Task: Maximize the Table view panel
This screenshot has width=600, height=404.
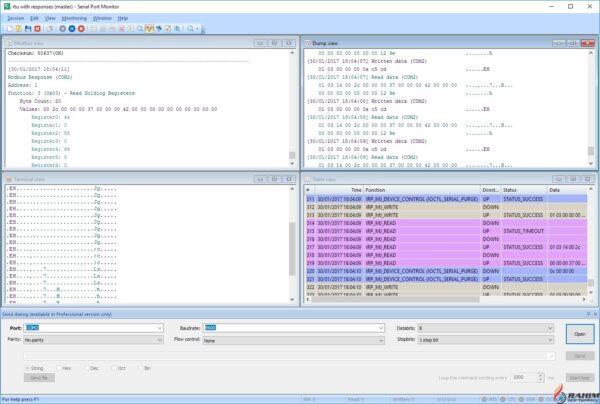Action: tap(573, 179)
